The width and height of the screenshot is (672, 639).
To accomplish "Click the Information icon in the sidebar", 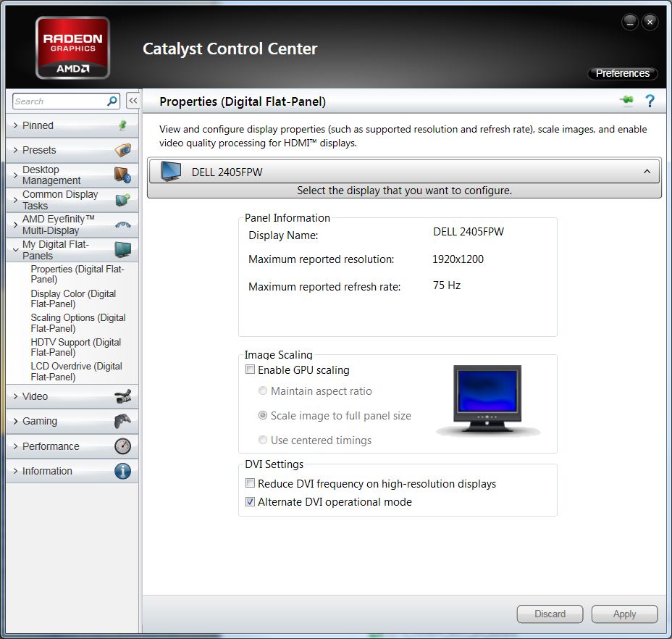I will click(x=123, y=471).
